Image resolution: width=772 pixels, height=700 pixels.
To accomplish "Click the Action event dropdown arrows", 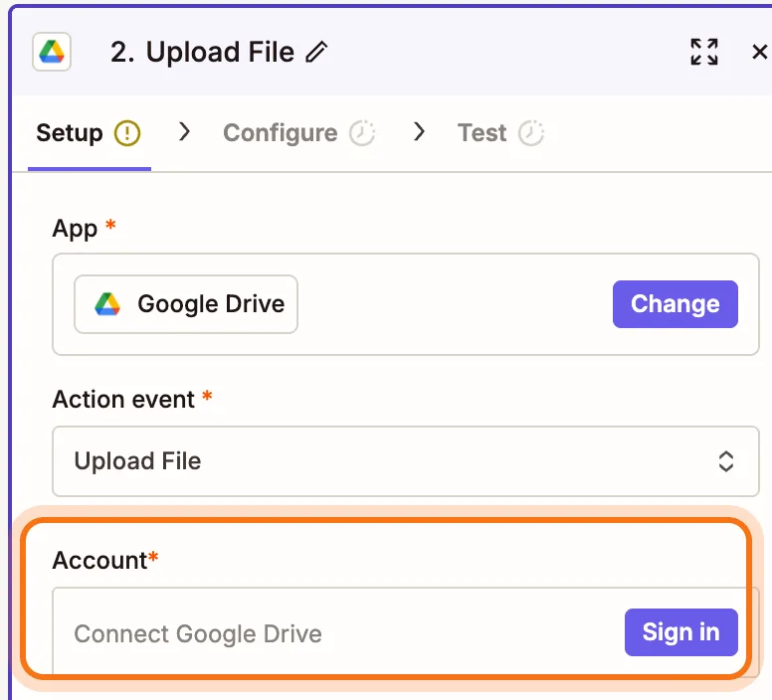I will click(726, 461).
